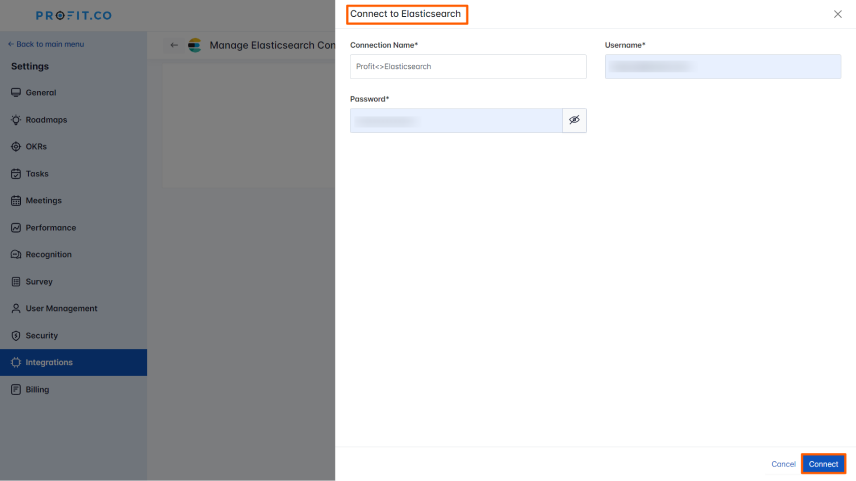
Task: Click the Meetings calendar icon
Action: 16,200
